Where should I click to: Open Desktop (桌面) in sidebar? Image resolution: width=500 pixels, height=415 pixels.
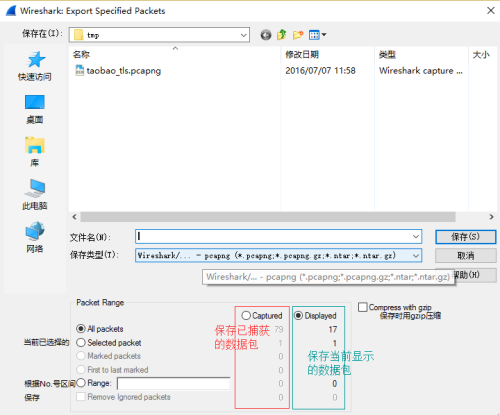[35, 109]
